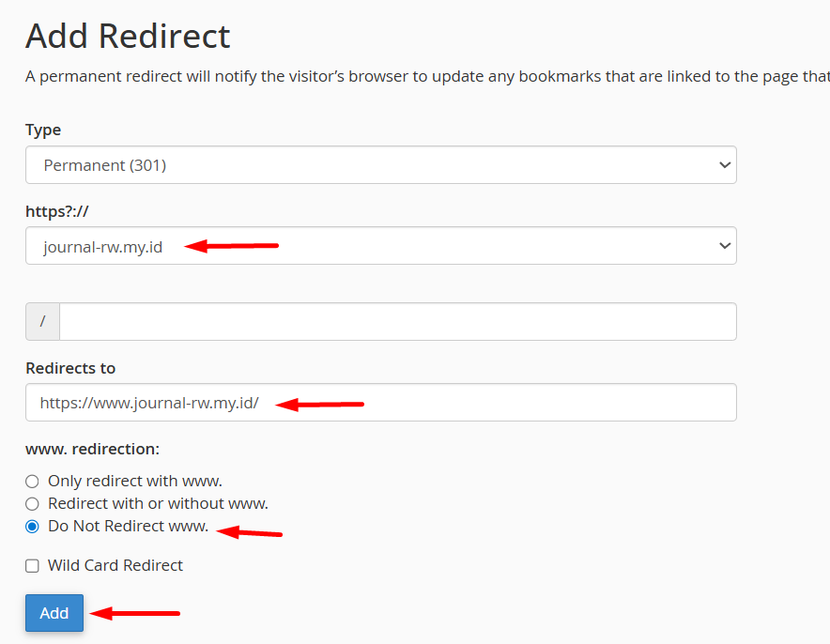The width and height of the screenshot is (830, 644).
Task: Click the Redirect with or without www. label text
Action: coord(158,504)
